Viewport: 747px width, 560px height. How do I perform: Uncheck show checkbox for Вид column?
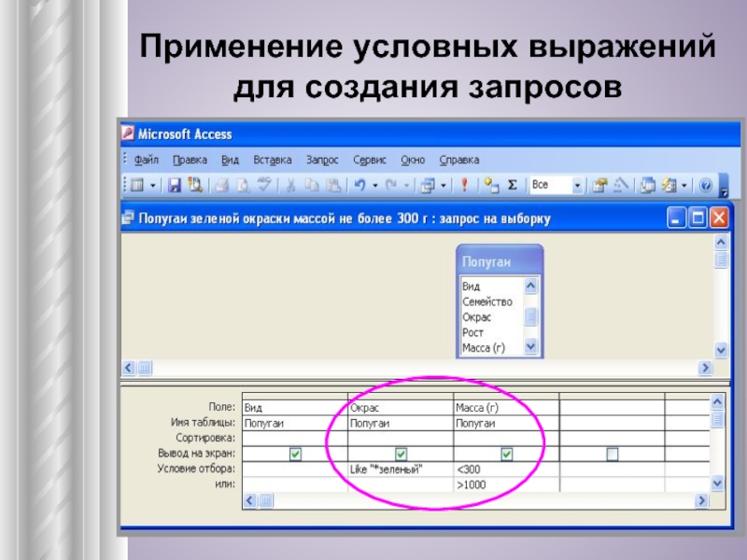coord(295,454)
